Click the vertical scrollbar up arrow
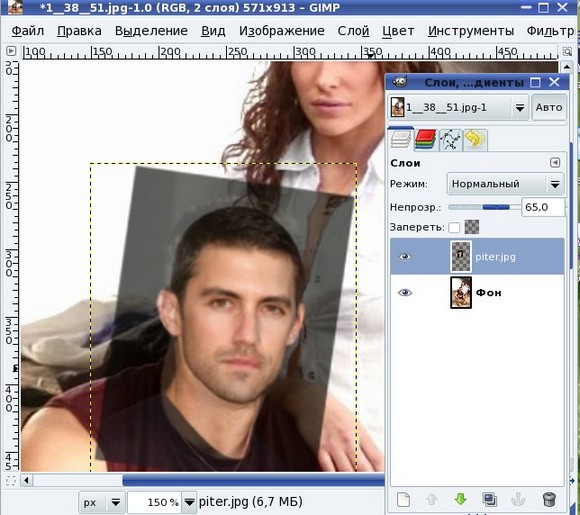The image size is (580, 515). pyautogui.click(x=567, y=67)
